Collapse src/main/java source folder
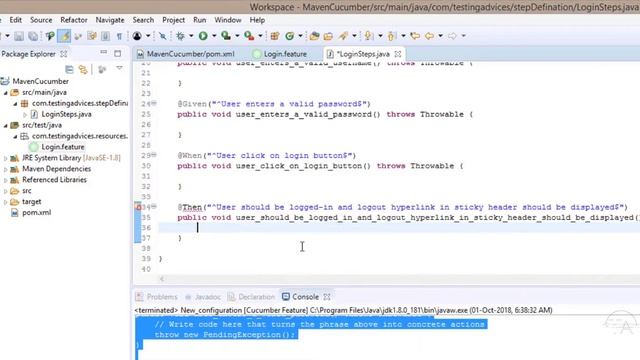The image size is (640, 360). [6, 93]
